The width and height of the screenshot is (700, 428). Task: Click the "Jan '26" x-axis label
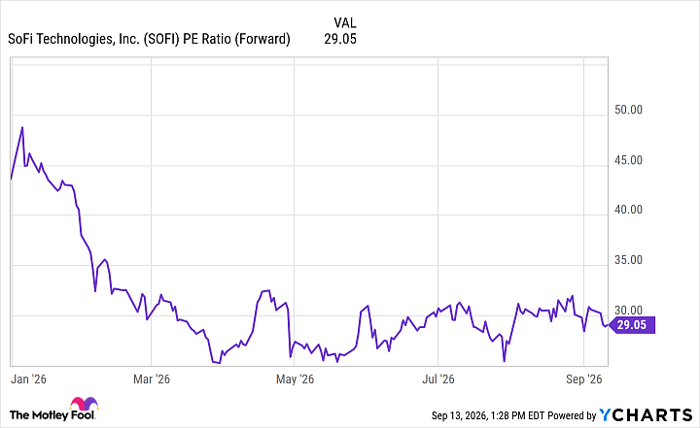click(29, 379)
